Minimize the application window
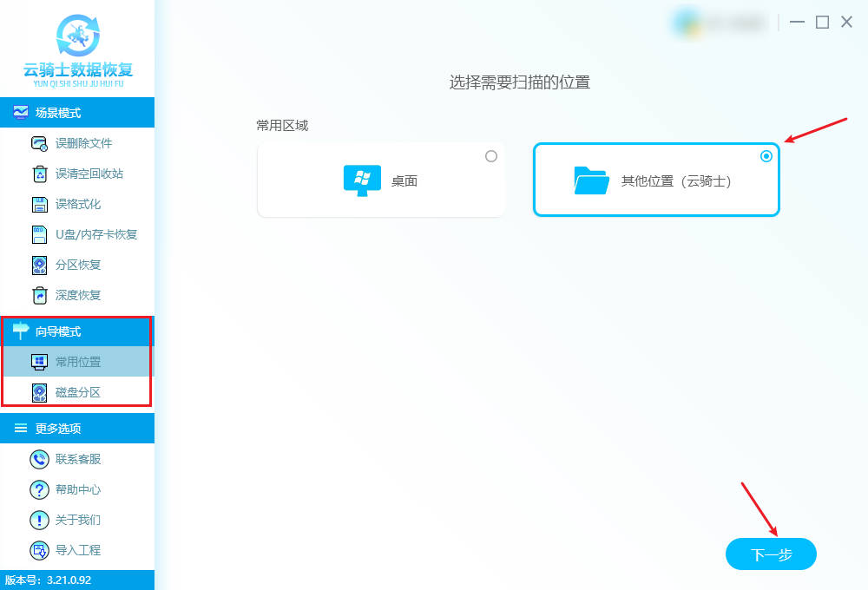Image resolution: width=868 pixels, height=590 pixels. [x=797, y=23]
